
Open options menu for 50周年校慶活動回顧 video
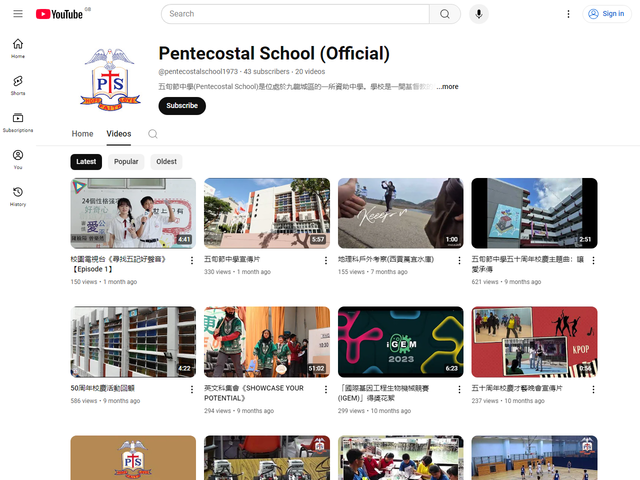click(192, 389)
